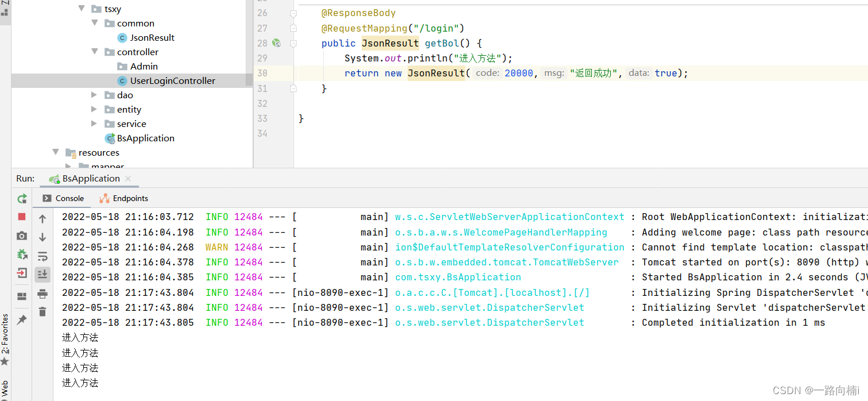
Task: Fold the annotation at line 26
Action: (x=293, y=13)
